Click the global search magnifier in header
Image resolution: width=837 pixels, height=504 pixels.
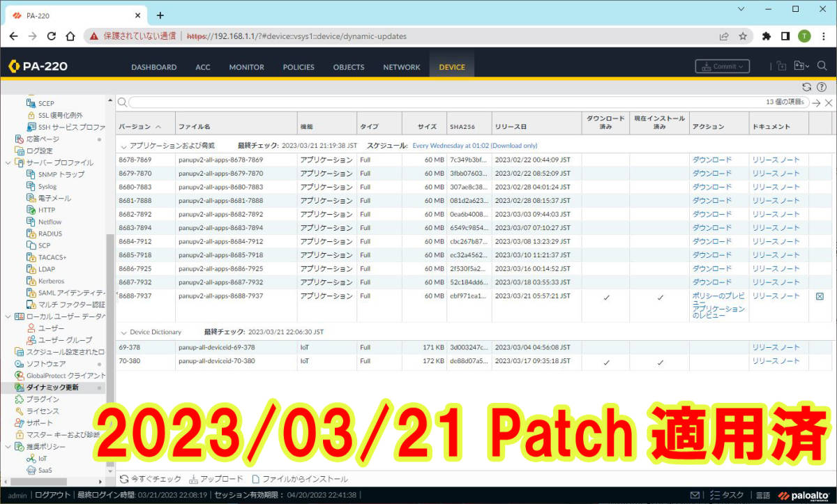822,66
